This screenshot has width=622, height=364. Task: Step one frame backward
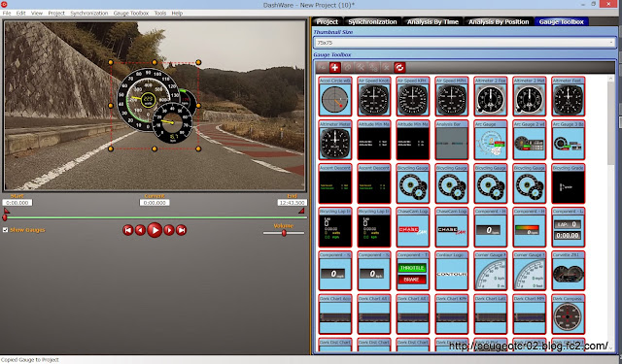pyautogui.click(x=140, y=230)
